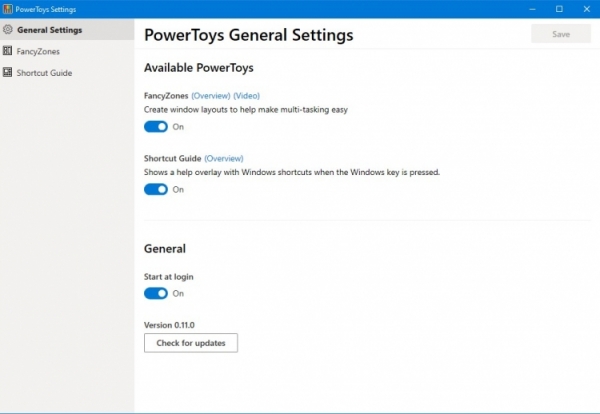Switch to the FancyZones settings page

click(38, 51)
